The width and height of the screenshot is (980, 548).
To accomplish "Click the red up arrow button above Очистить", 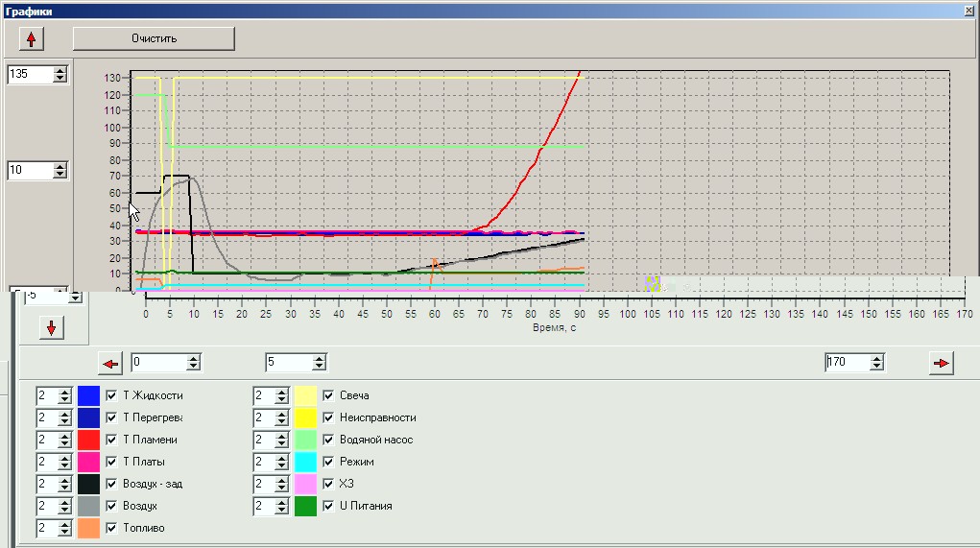I will tap(32, 38).
